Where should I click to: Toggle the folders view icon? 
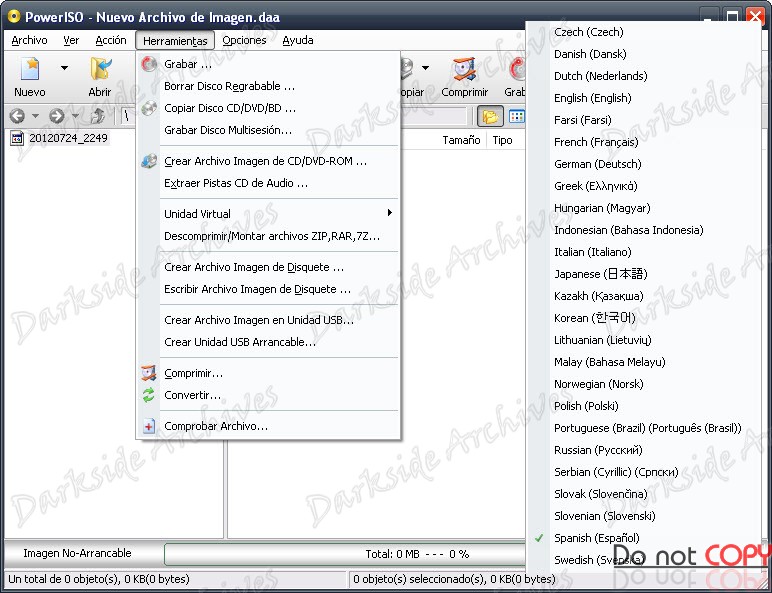(490, 116)
